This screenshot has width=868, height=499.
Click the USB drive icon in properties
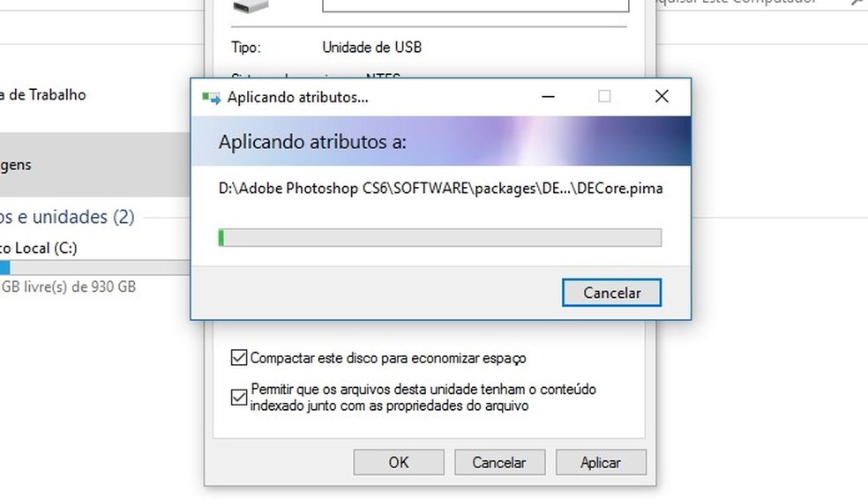click(251, 7)
